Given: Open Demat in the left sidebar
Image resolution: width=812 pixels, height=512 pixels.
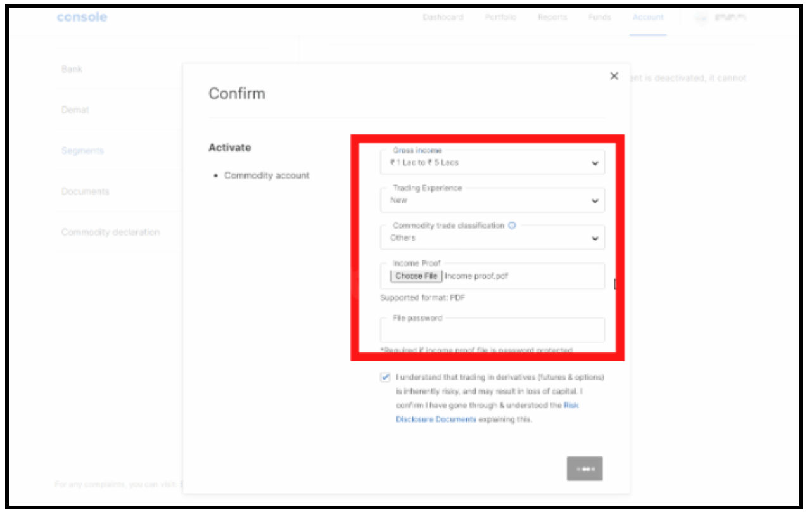Looking at the screenshot, I should [75, 110].
